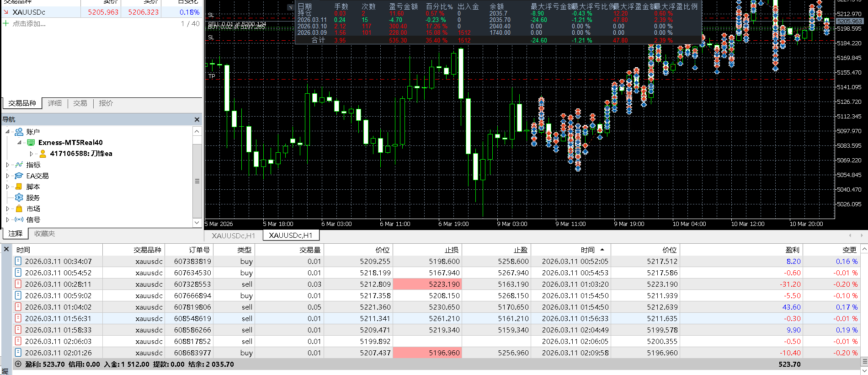Sort history by the 交易量 column header
The height and width of the screenshot is (375, 868).
(289, 250)
